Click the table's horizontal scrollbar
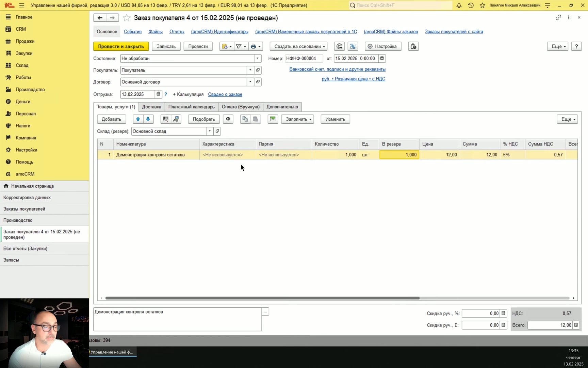The image size is (588, 368). (x=262, y=298)
